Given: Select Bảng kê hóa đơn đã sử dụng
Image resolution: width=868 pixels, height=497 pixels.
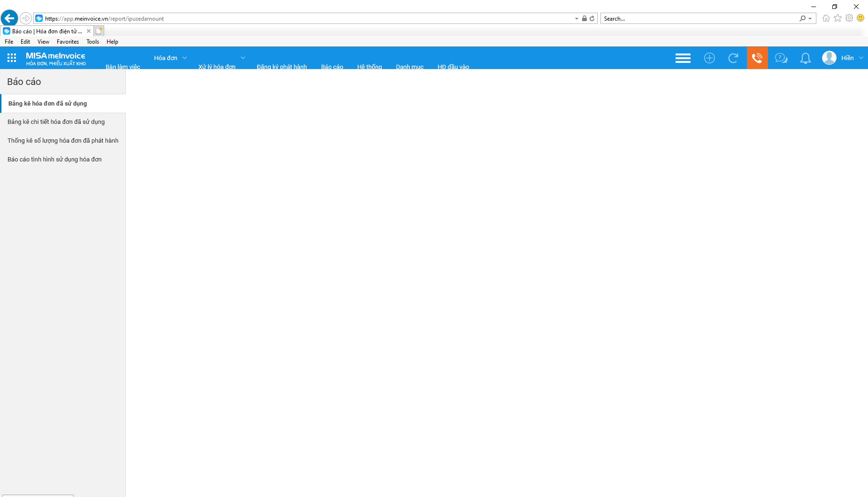Looking at the screenshot, I should 63,103.
